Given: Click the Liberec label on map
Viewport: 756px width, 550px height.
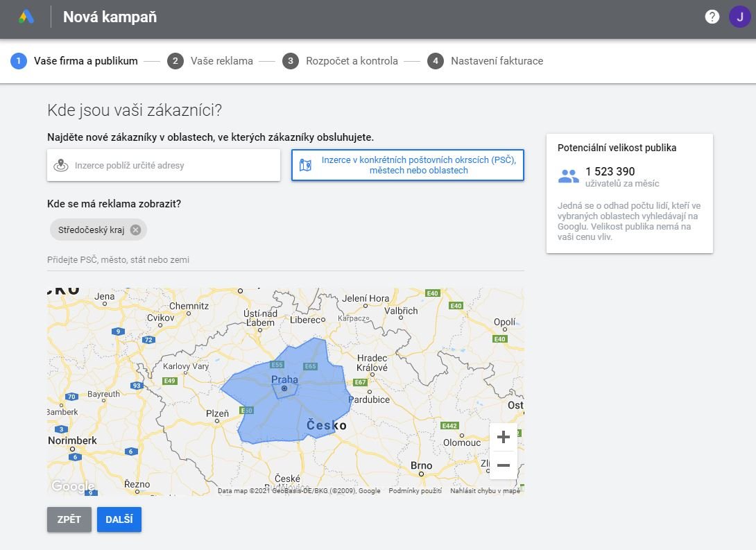Looking at the screenshot, I should [x=306, y=320].
